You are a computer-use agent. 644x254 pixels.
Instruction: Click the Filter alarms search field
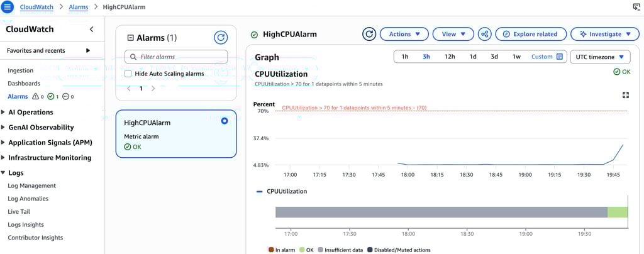point(176,57)
